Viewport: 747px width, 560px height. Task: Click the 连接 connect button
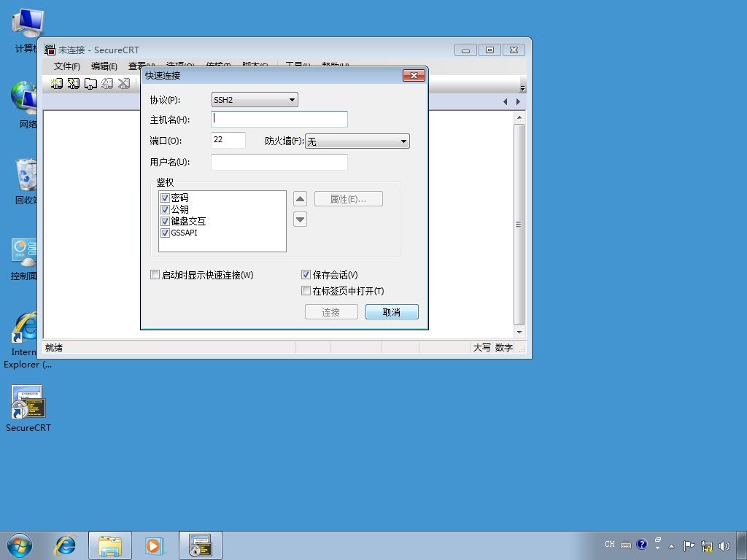pyautogui.click(x=331, y=312)
